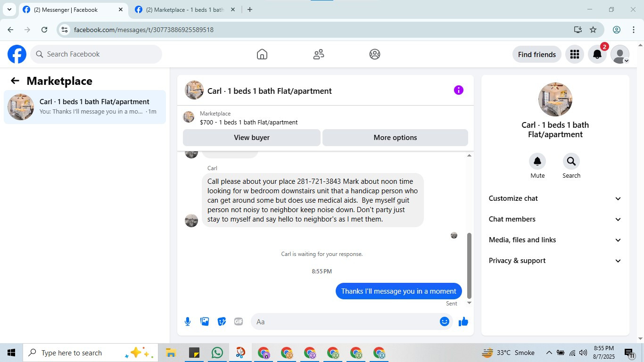The image size is (644, 362).
Task: Open the Windows notification center icon
Action: [x=629, y=353]
